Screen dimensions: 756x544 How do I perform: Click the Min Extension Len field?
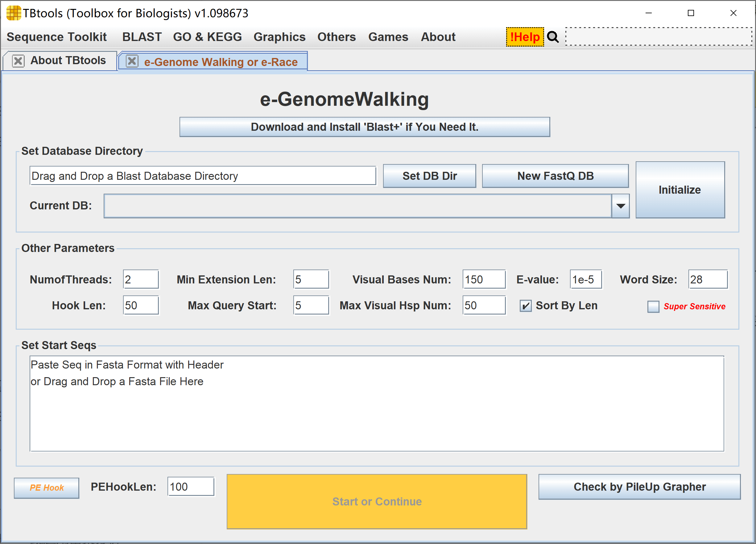click(x=311, y=279)
